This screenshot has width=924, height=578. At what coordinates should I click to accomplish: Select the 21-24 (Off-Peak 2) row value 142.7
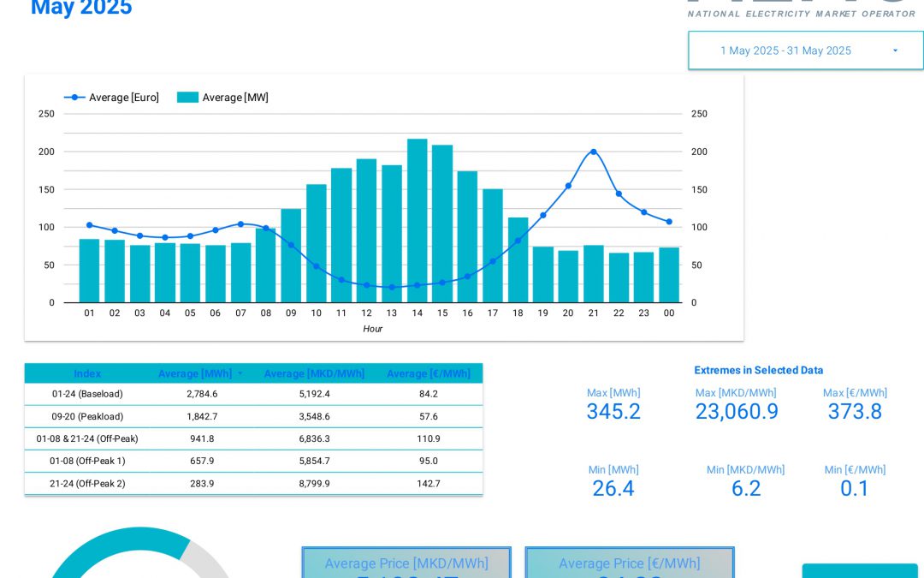coord(429,483)
